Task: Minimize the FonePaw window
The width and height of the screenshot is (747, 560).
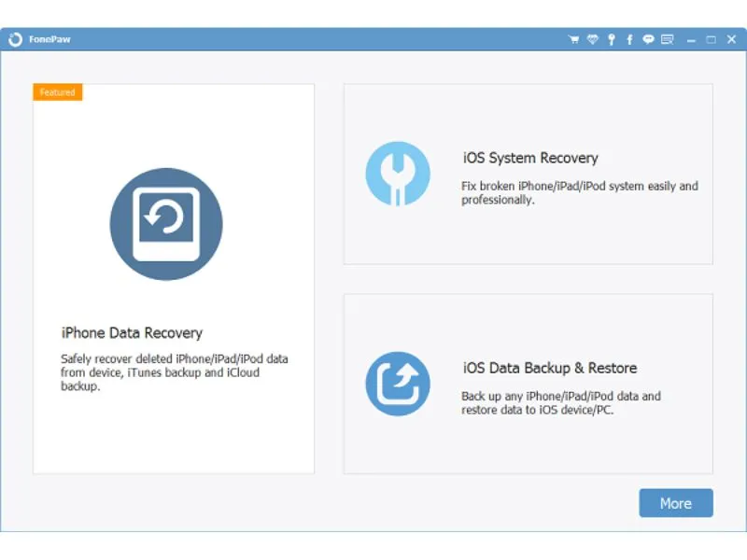Action: click(691, 40)
